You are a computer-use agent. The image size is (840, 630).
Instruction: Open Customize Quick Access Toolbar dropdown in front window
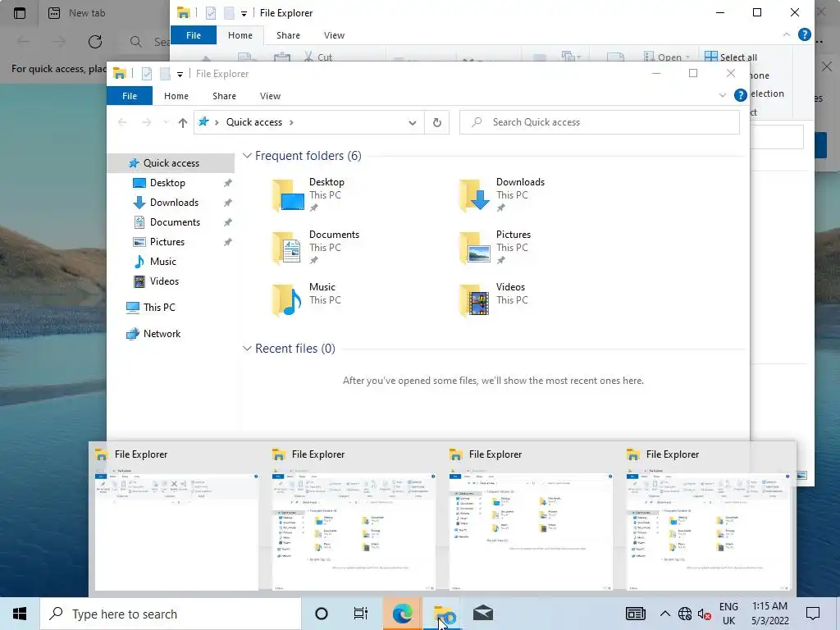[x=180, y=75]
